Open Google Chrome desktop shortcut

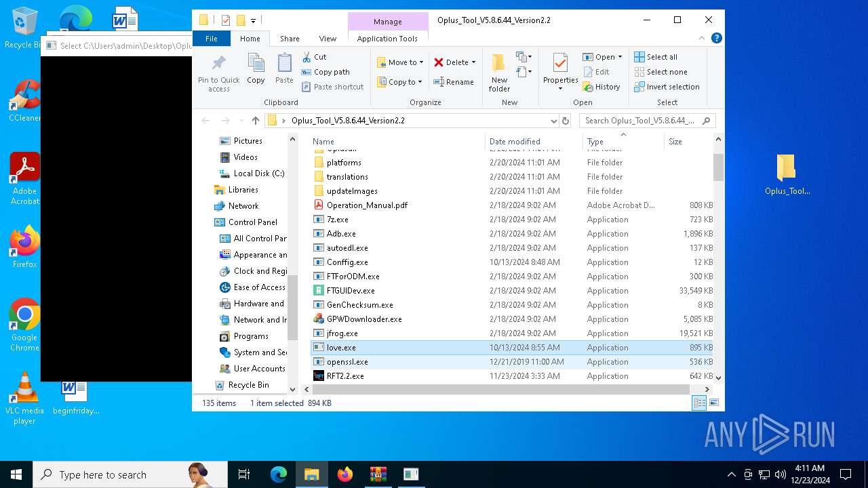(24, 325)
